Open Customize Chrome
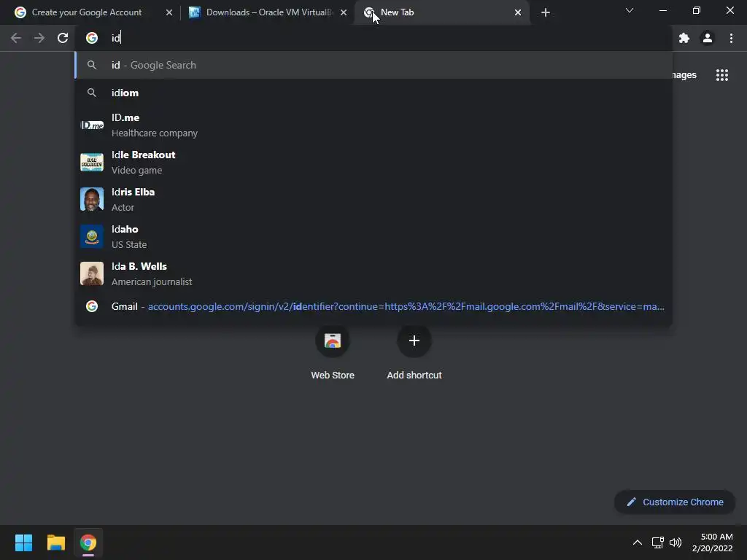 coord(675,502)
